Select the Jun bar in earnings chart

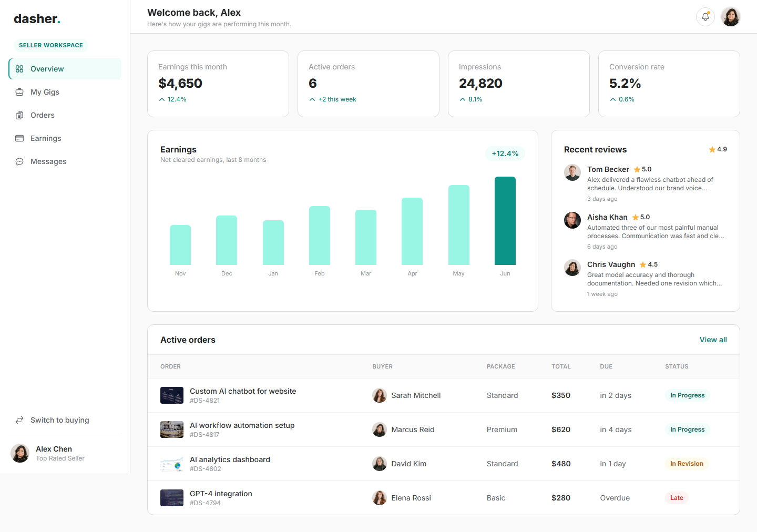pyautogui.click(x=505, y=221)
